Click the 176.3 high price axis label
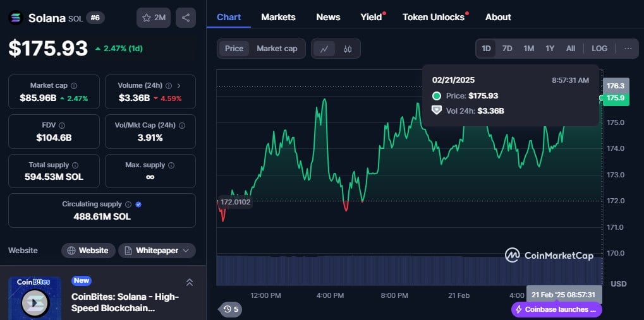 (616, 86)
